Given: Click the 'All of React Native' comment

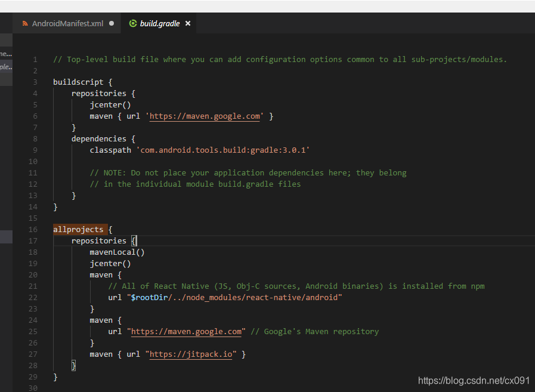Looking at the screenshot, I should coord(296,286).
